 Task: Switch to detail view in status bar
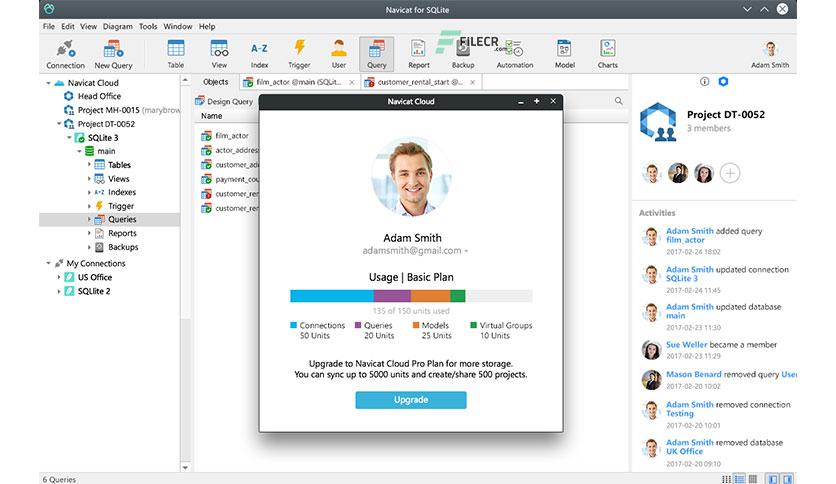753,479
